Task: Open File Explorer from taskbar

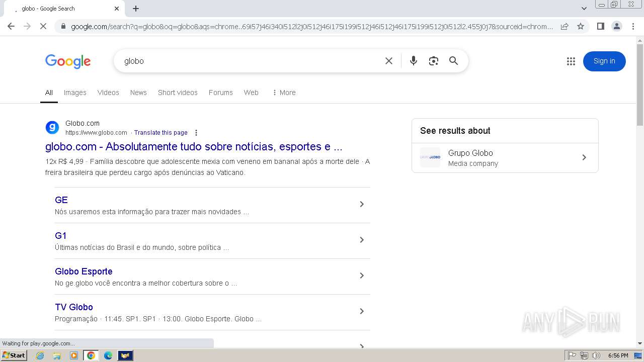Action: pyautogui.click(x=57, y=355)
